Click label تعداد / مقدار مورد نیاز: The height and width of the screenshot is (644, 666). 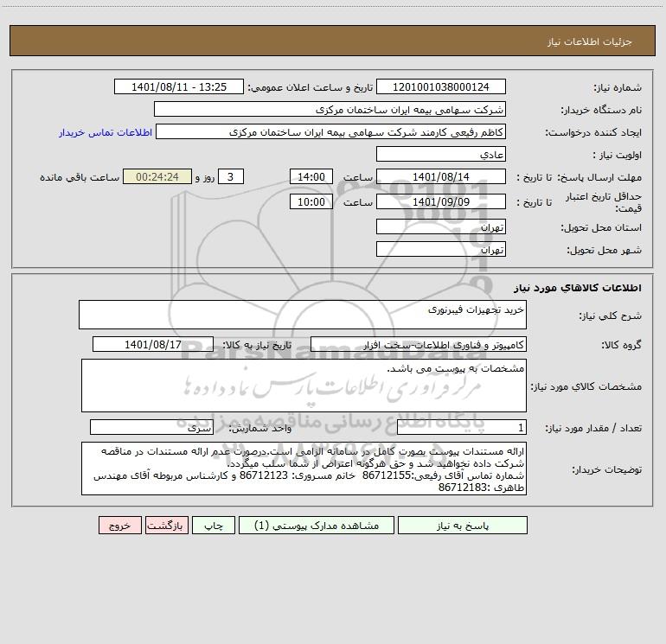[x=593, y=429]
